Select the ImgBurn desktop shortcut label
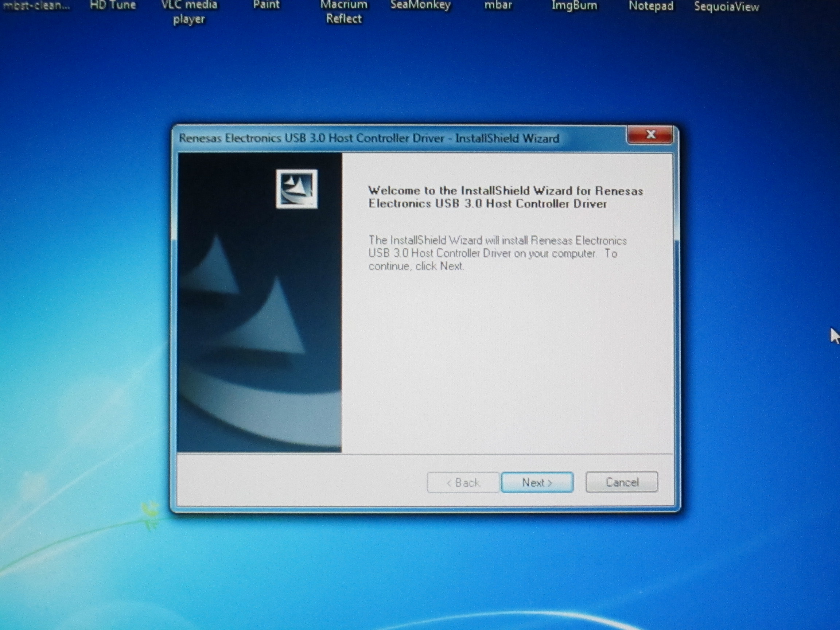This screenshot has width=840, height=630. pyautogui.click(x=574, y=6)
